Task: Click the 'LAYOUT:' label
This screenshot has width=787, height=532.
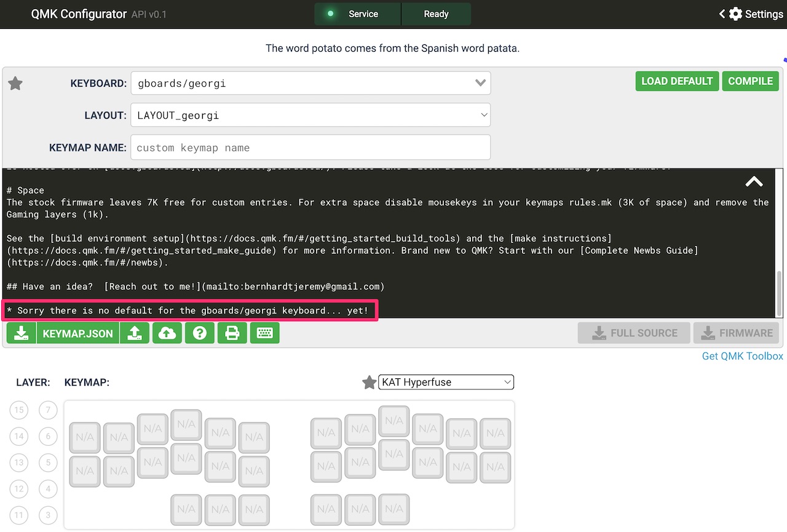Action: pyautogui.click(x=106, y=115)
